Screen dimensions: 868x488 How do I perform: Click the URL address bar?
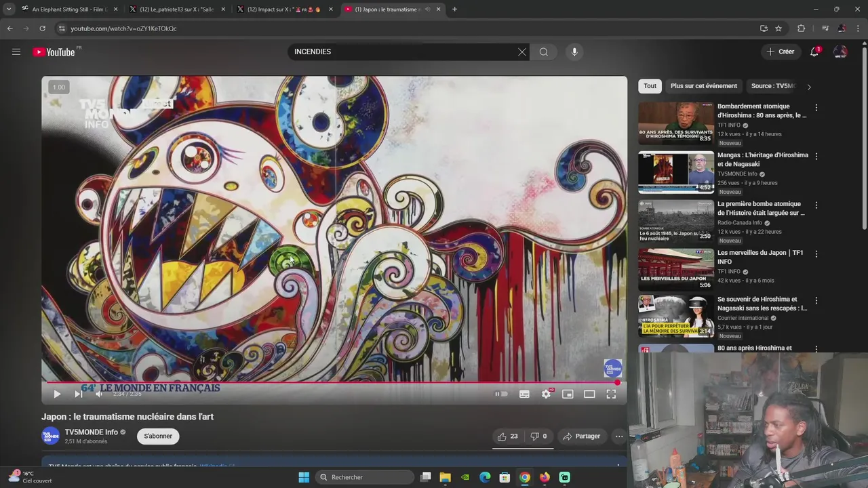(407, 28)
